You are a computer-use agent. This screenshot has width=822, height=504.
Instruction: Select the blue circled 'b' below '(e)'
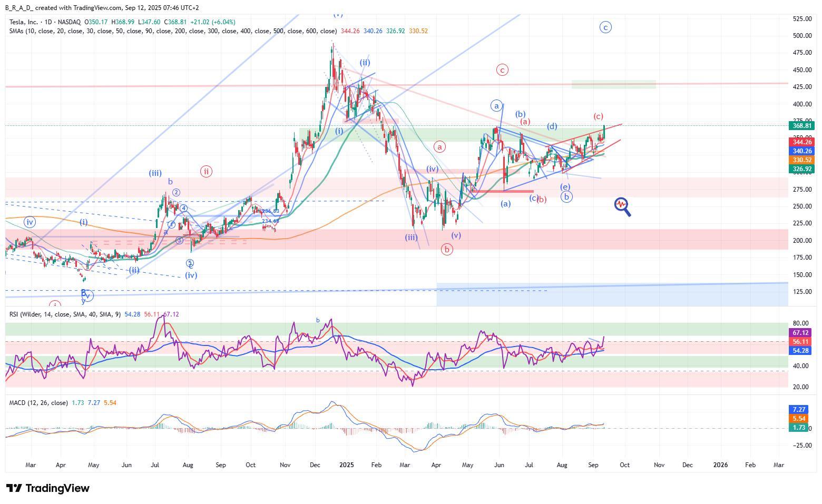click(x=566, y=196)
